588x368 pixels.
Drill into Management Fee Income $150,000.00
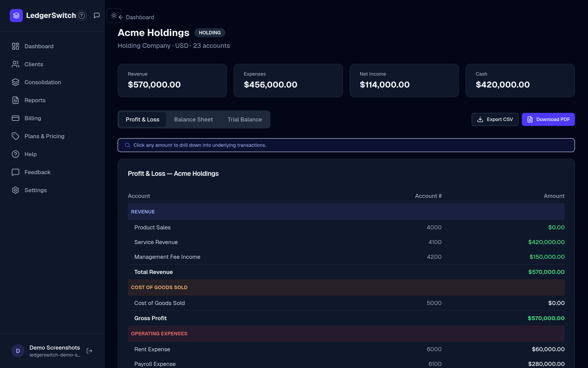[547, 257]
